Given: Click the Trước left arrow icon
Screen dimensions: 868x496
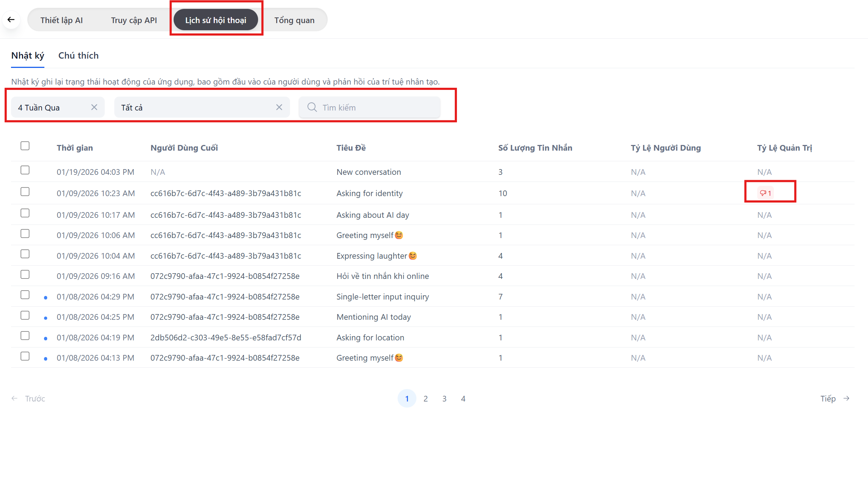Looking at the screenshot, I should click(15, 399).
